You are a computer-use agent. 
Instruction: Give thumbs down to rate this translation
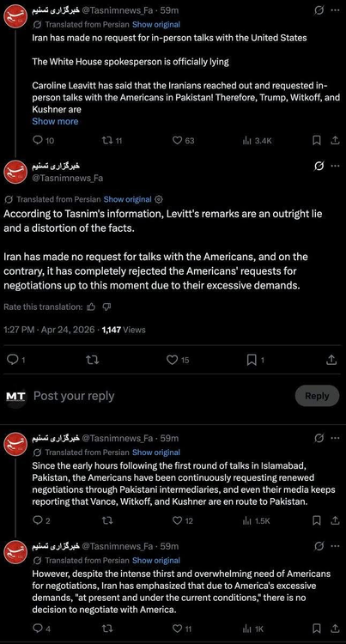(x=106, y=307)
